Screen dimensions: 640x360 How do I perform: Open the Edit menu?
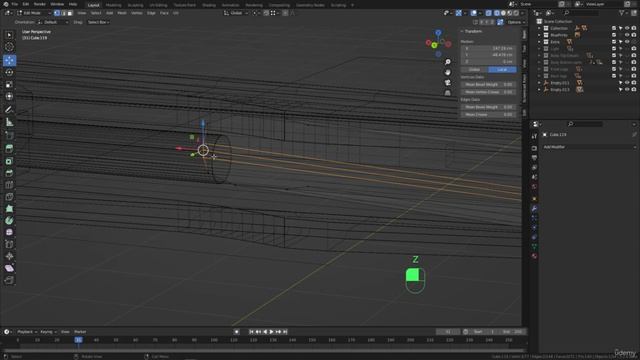(26, 4)
